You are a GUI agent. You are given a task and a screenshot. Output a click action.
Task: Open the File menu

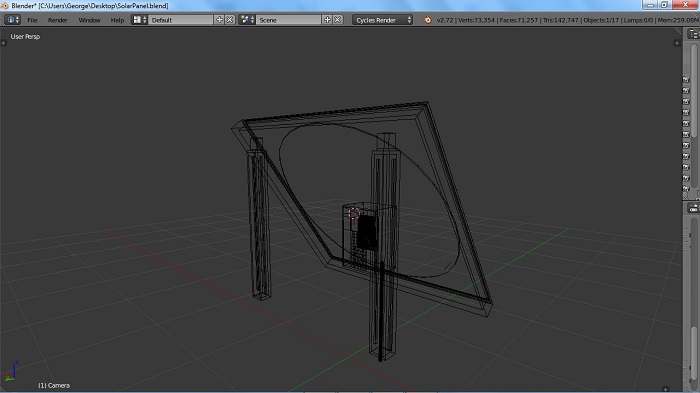tap(32, 20)
